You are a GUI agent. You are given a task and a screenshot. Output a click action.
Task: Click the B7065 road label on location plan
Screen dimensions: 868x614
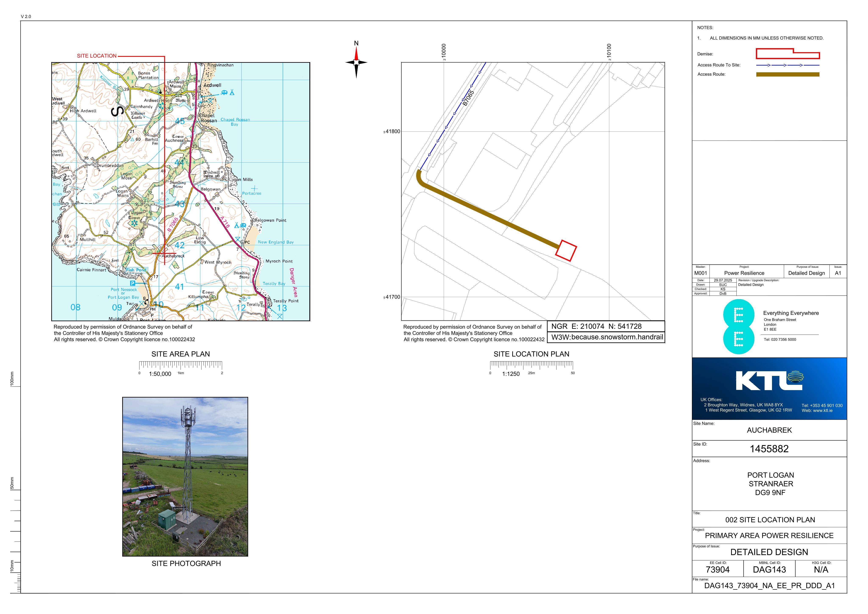point(468,98)
